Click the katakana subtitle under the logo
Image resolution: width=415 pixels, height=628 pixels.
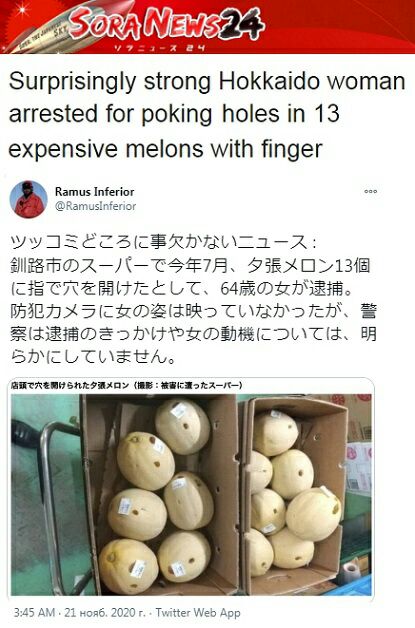[x=159, y=48]
